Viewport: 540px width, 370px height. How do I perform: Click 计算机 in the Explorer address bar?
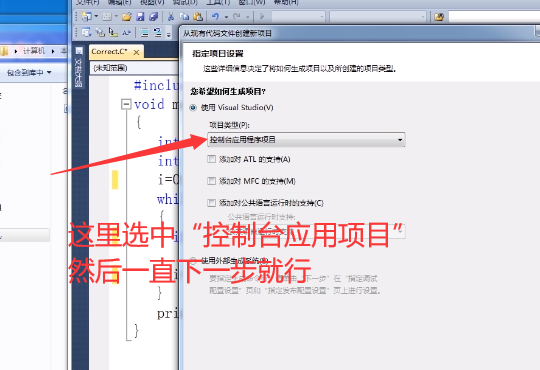(34, 51)
